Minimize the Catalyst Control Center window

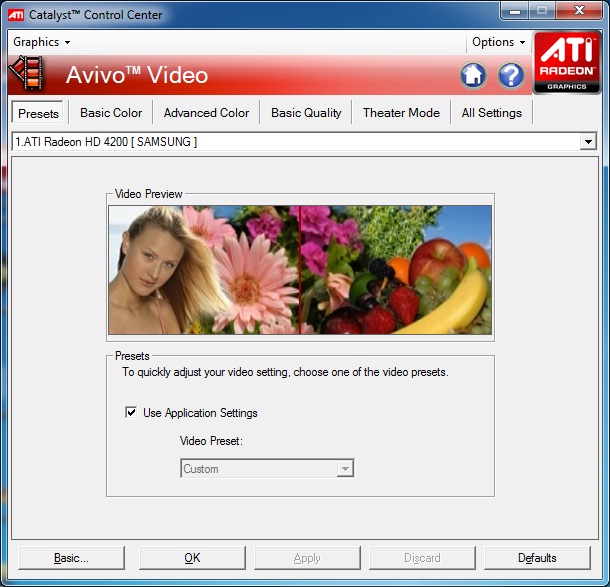click(515, 11)
